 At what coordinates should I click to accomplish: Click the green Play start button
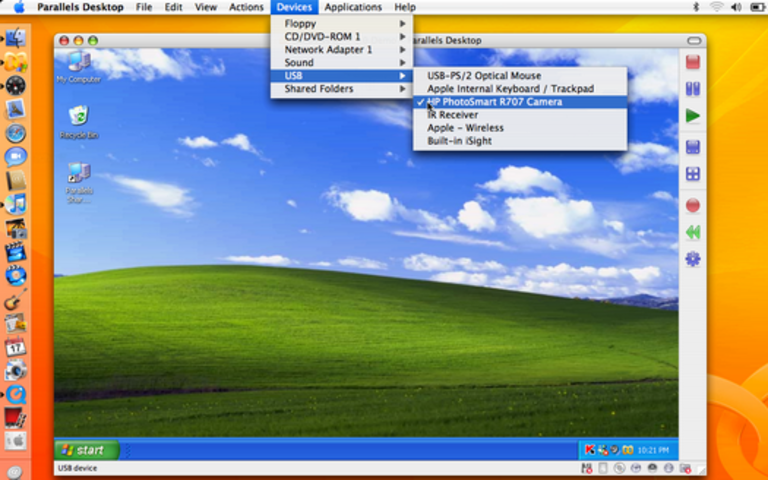(x=693, y=116)
